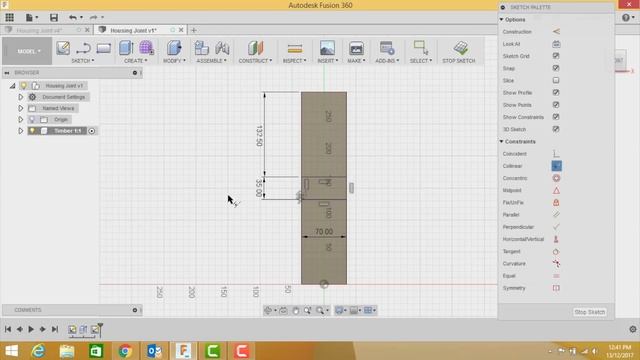Open the Windows Start menu
The height and width of the screenshot is (360, 640).
point(12,351)
